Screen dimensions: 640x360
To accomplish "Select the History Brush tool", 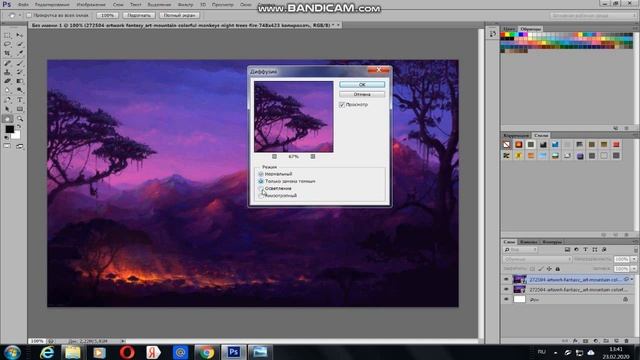I will pyautogui.click(x=20, y=72).
